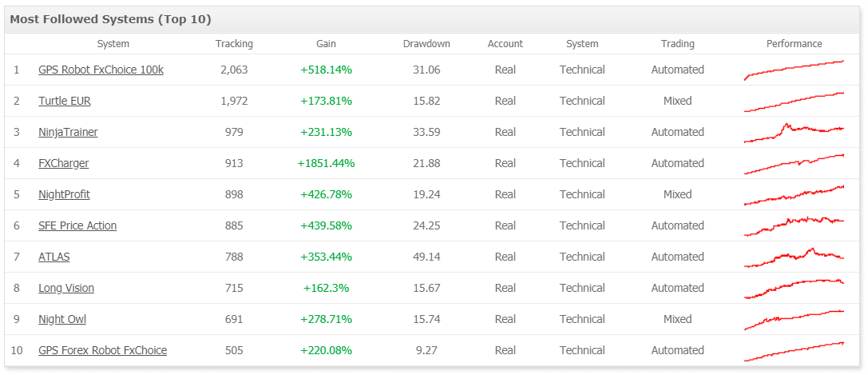Click the Gain column header

(326, 44)
